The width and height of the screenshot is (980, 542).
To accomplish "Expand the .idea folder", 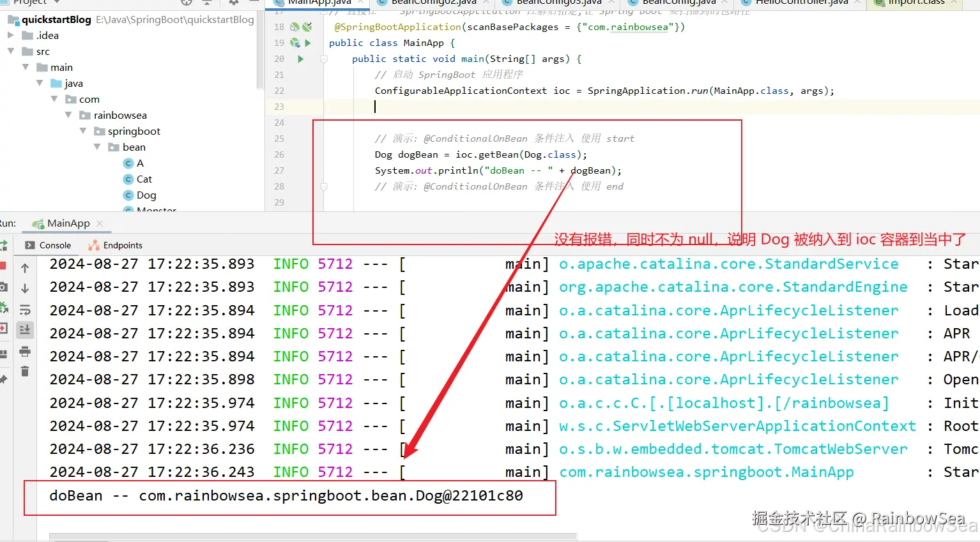I will [10, 35].
